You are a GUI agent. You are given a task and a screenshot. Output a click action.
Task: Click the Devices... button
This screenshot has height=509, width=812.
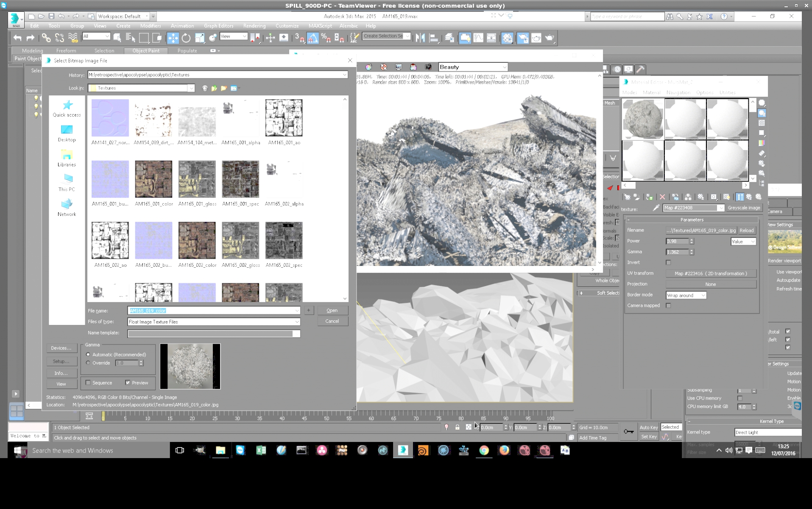coord(61,348)
